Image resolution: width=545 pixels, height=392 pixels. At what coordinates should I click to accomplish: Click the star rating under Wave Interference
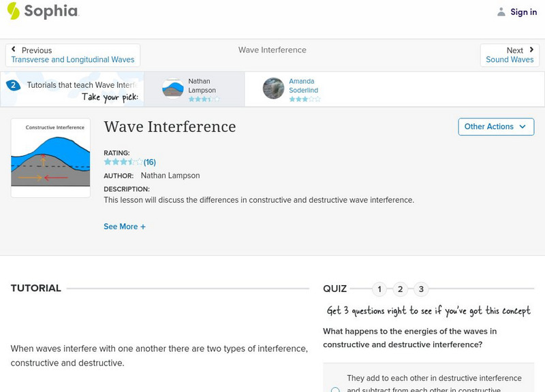pos(123,162)
